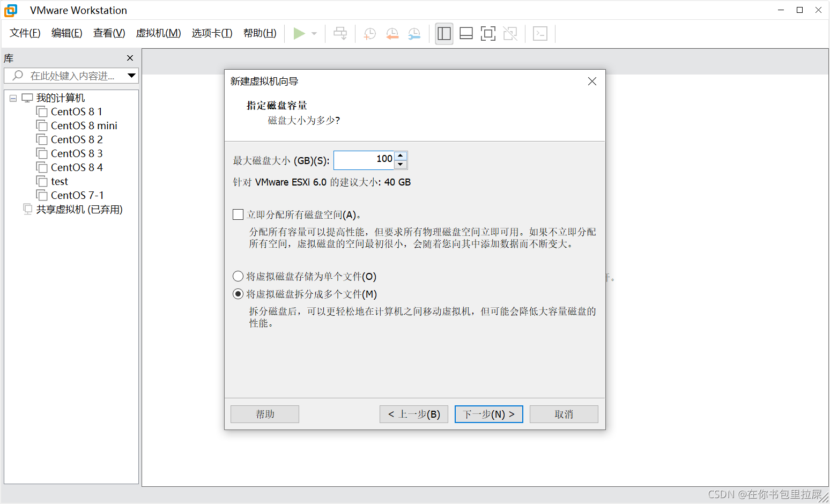Increase disk size with the up stepper arrow
This screenshot has height=504, width=830.
[x=401, y=156]
